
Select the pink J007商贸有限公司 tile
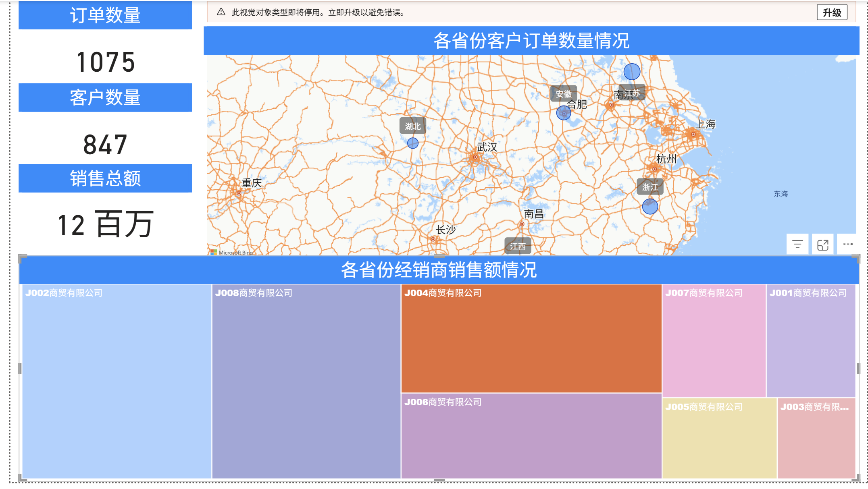pos(714,340)
